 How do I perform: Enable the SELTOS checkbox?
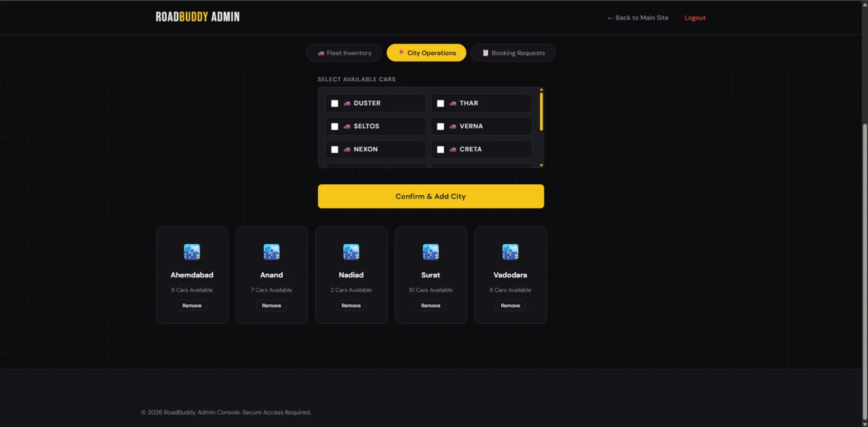pos(335,127)
